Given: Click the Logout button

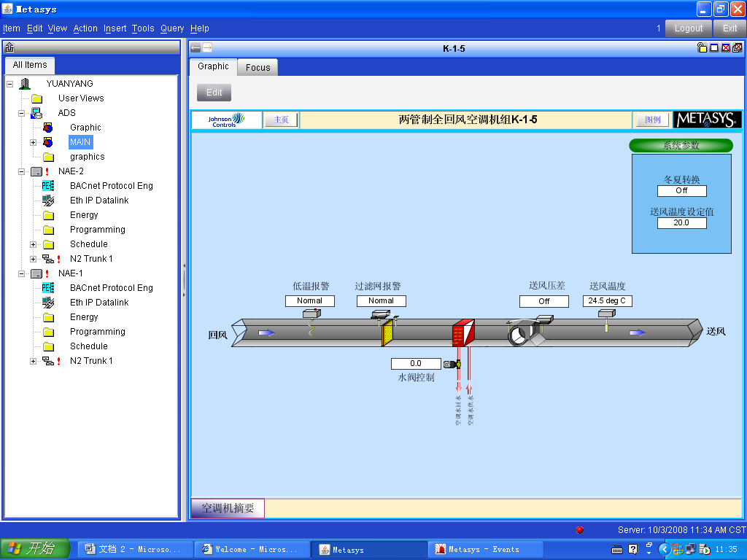Looking at the screenshot, I should (688, 28).
